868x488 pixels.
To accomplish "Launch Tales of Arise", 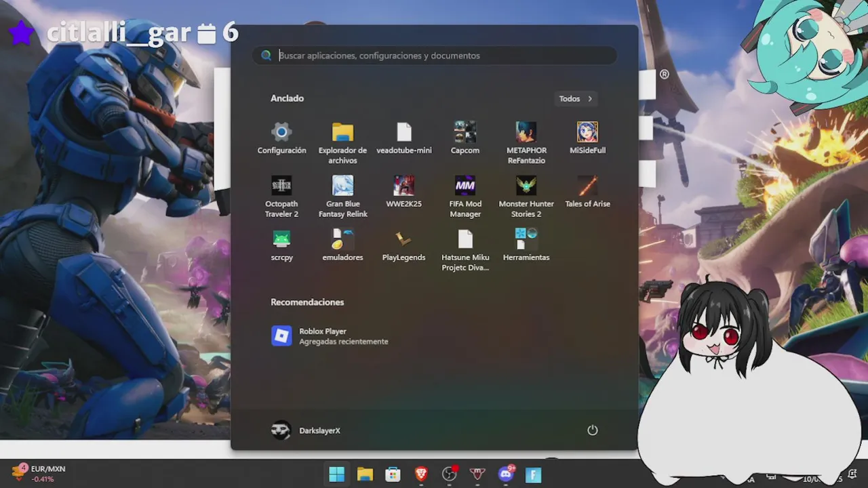I will (587, 192).
